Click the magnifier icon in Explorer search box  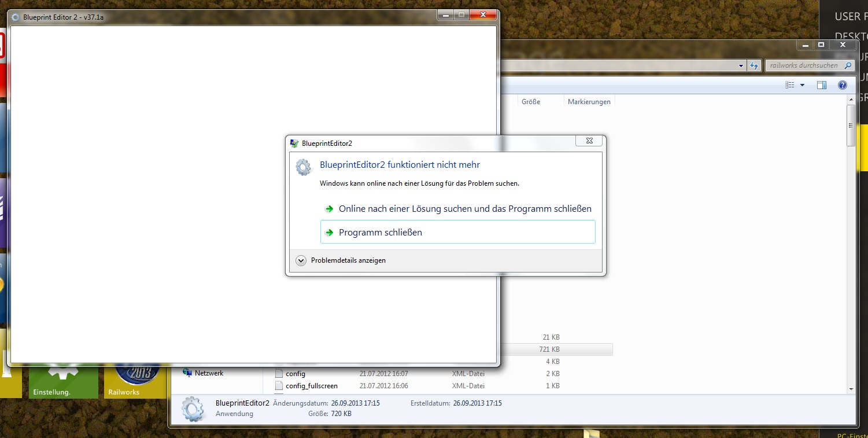click(848, 65)
